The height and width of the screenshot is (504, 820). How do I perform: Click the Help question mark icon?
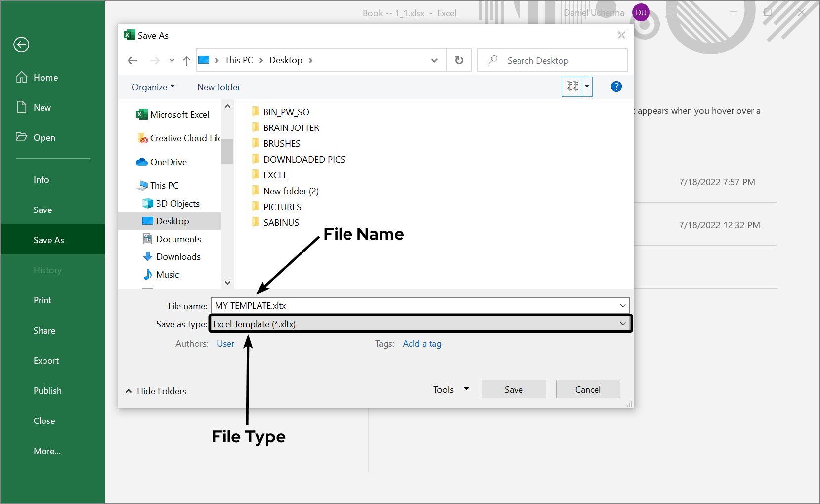pos(616,86)
